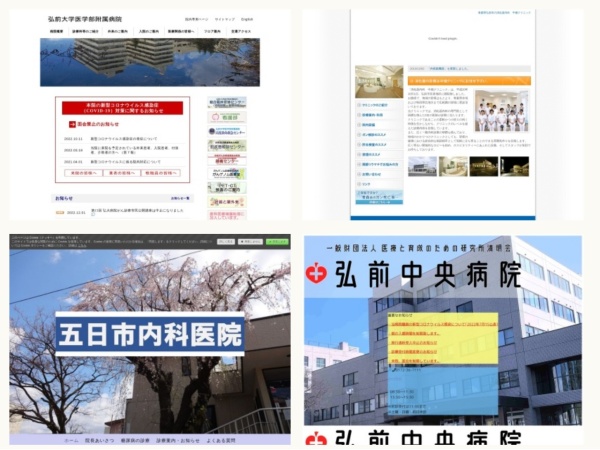
Task: Click the 五日市内科医院 title banner
Action: tap(150, 334)
